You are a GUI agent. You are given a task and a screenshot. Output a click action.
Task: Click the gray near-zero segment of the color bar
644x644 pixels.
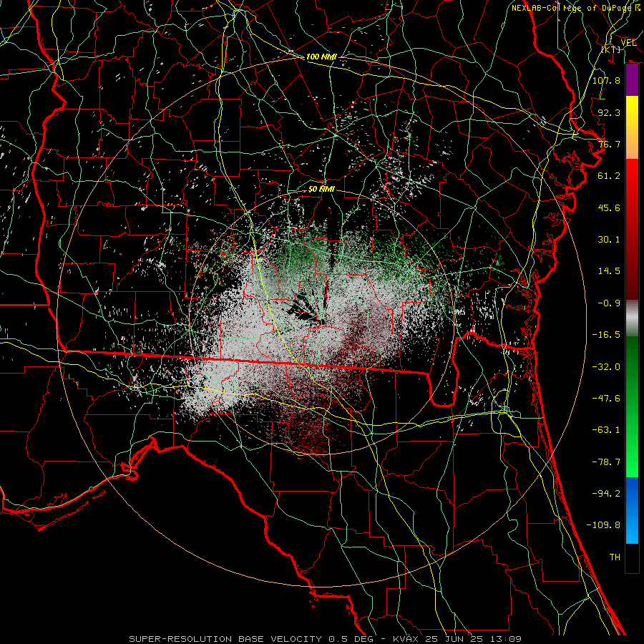pyautogui.click(x=632, y=318)
